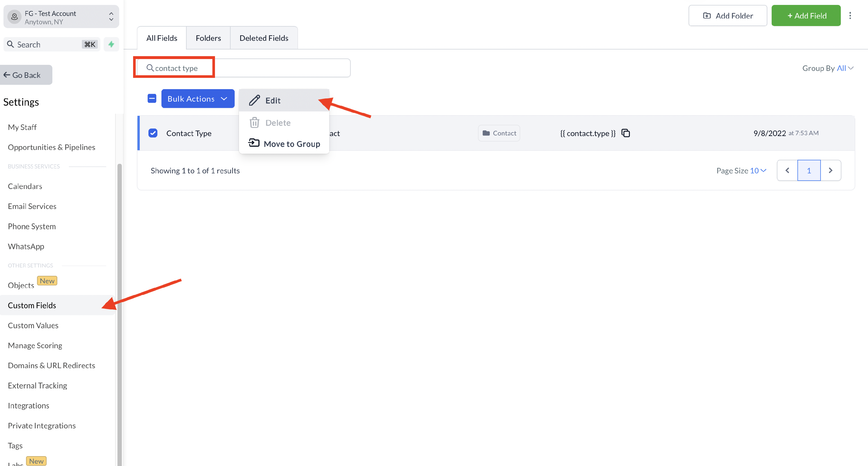Expand the FG - Test Account switcher

pos(61,17)
